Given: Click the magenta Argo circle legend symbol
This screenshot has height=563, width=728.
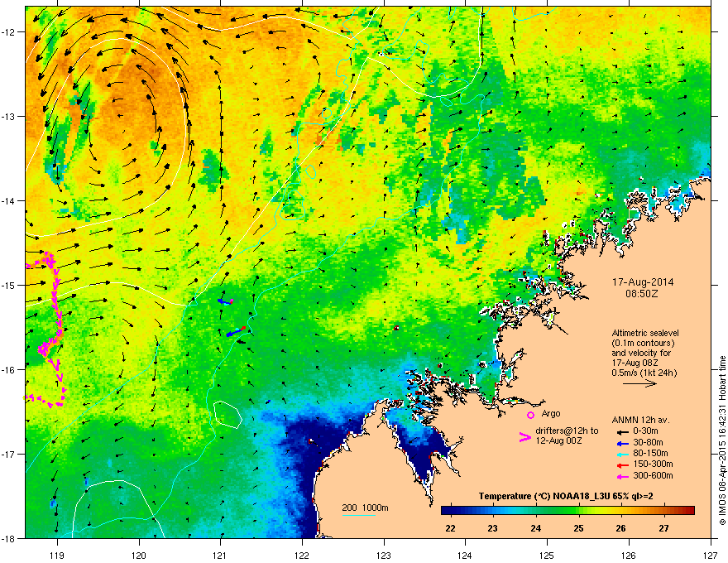Looking at the screenshot, I should tap(530, 415).
